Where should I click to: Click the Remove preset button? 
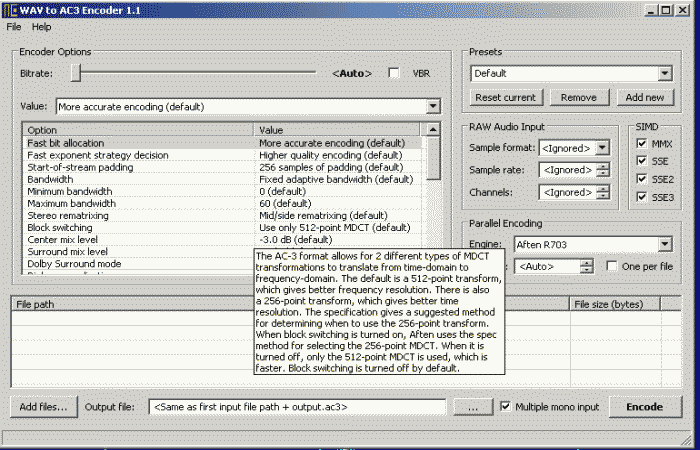click(579, 97)
